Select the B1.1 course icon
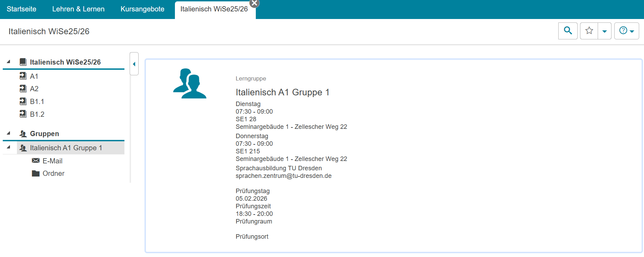Screen dimensions: 644x257 [x=23, y=102]
